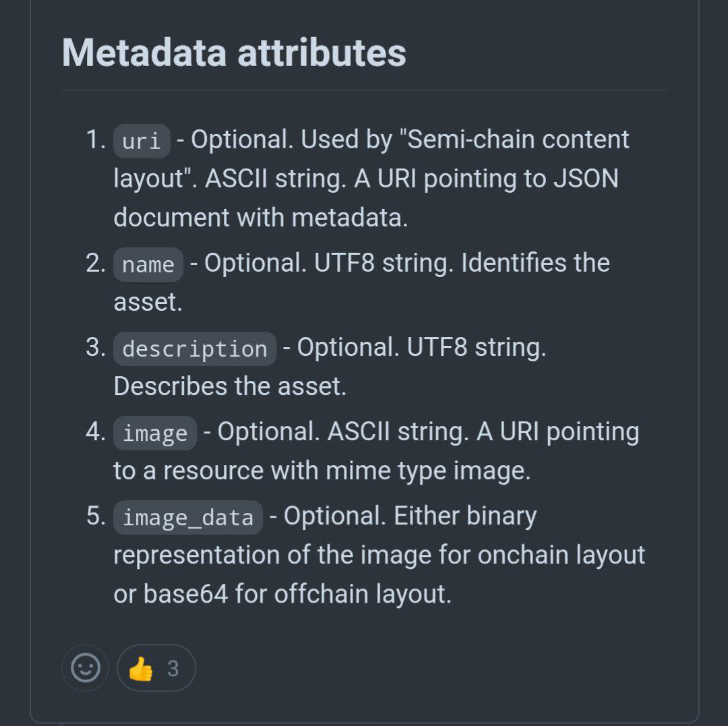Open the add reaction smiley picker
The width and height of the screenshot is (728, 726).
86,668
